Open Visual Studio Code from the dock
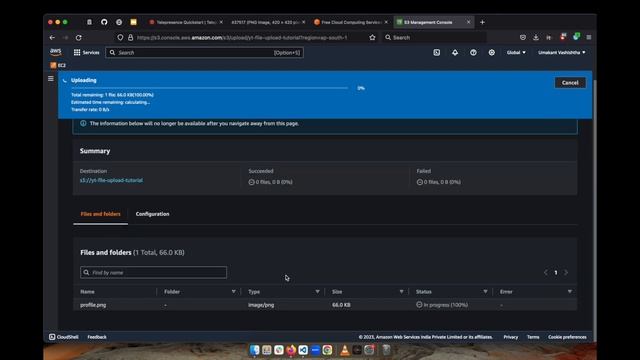 [x=303, y=350]
